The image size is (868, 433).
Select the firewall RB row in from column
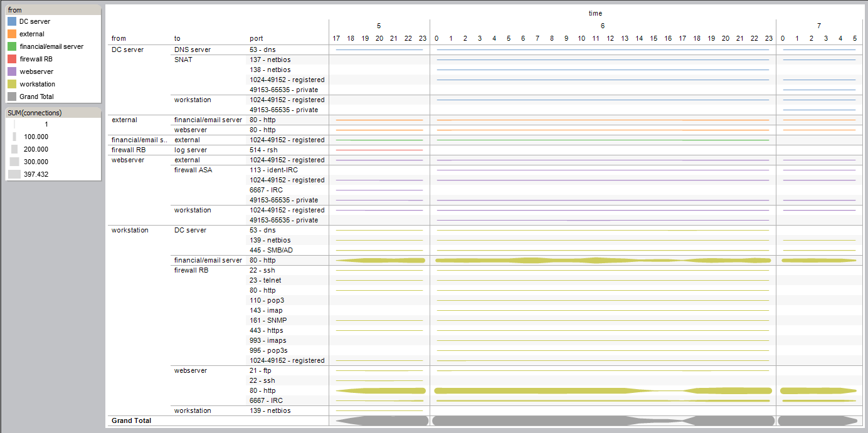coord(128,150)
